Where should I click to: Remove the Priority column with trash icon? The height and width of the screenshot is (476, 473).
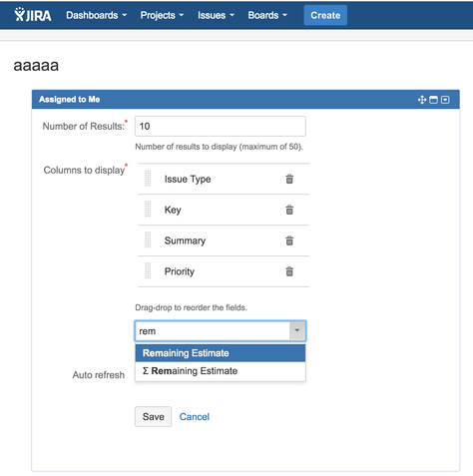289,271
